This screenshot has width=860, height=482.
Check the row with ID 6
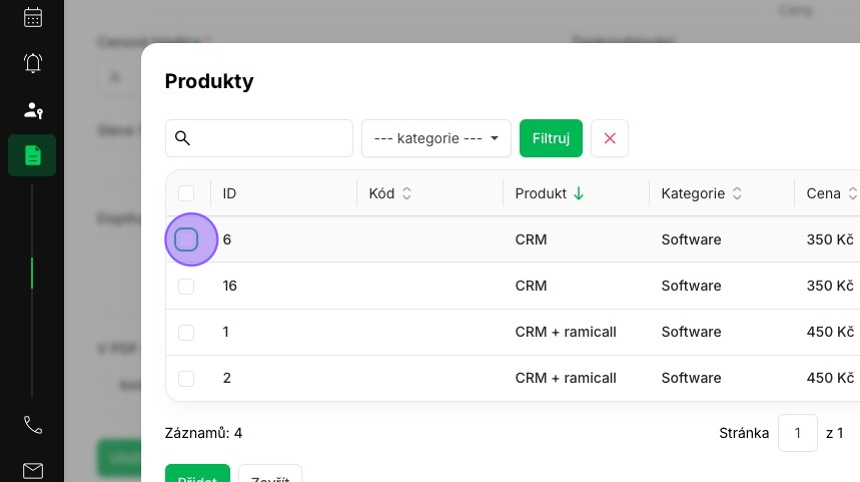[186, 240]
